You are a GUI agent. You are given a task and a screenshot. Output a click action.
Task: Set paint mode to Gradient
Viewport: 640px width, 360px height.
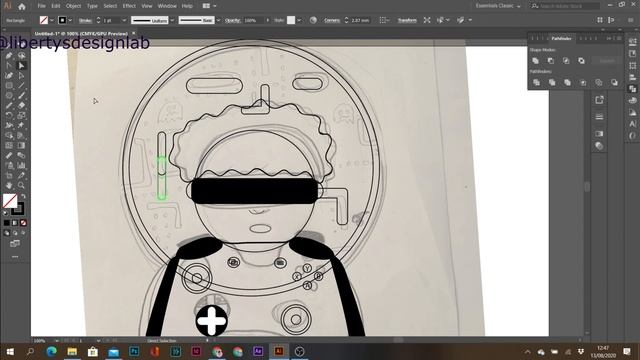(15, 223)
